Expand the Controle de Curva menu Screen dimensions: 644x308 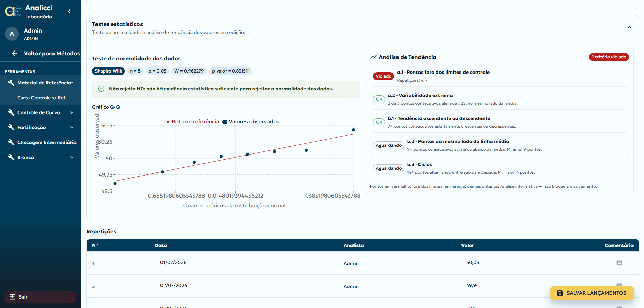point(72,112)
